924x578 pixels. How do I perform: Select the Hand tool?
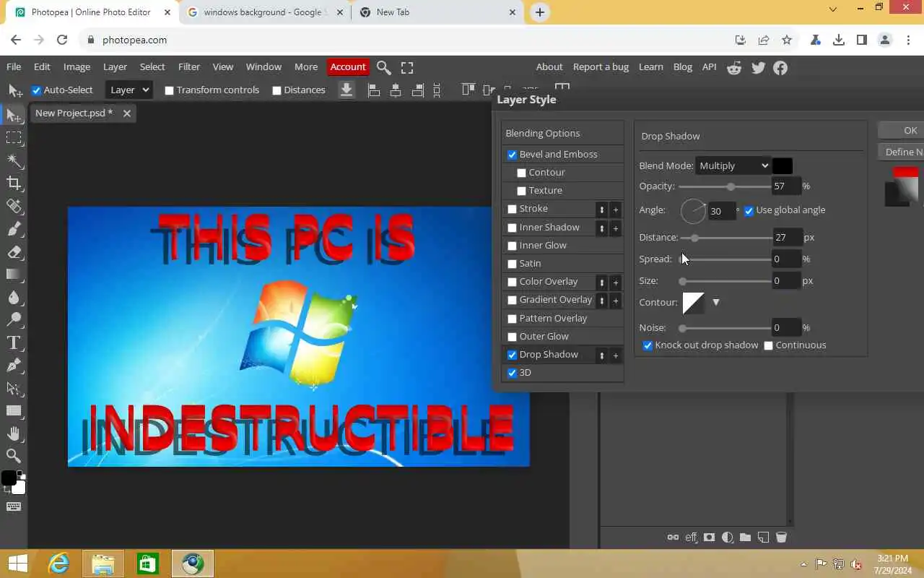click(14, 433)
